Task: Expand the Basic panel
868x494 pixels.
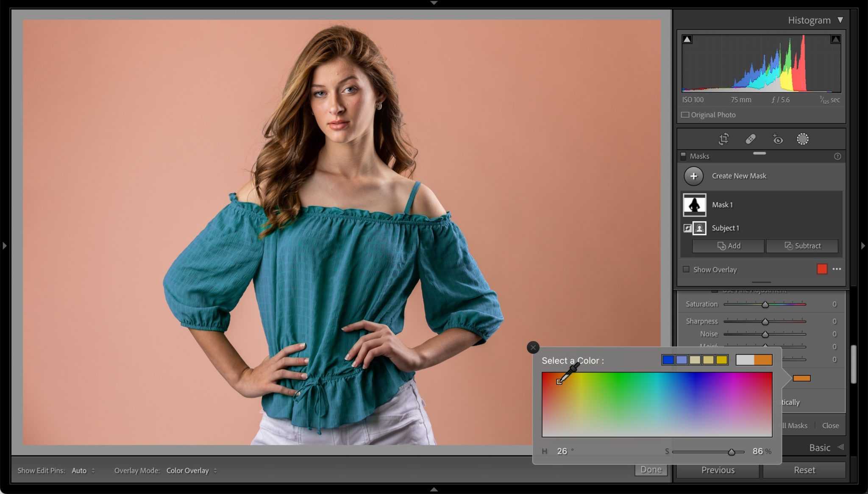Action: [x=820, y=447]
